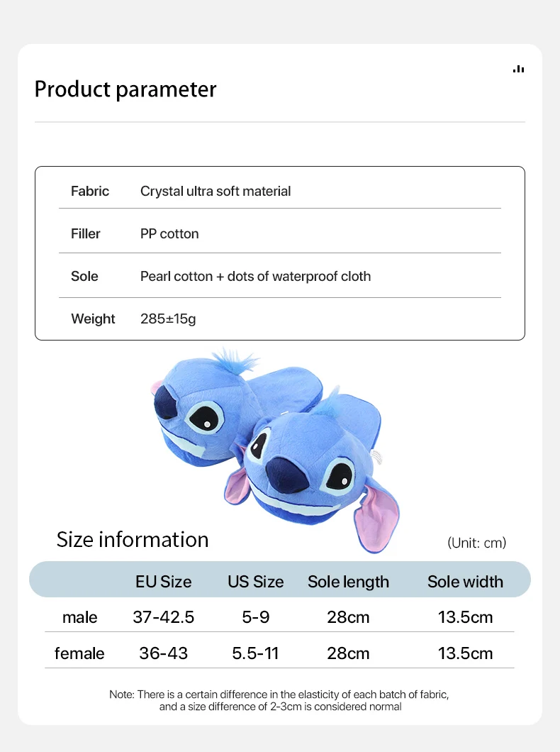Viewport: 560px width, 752px height.
Task: Select the Filler row label
Action: [86, 233]
